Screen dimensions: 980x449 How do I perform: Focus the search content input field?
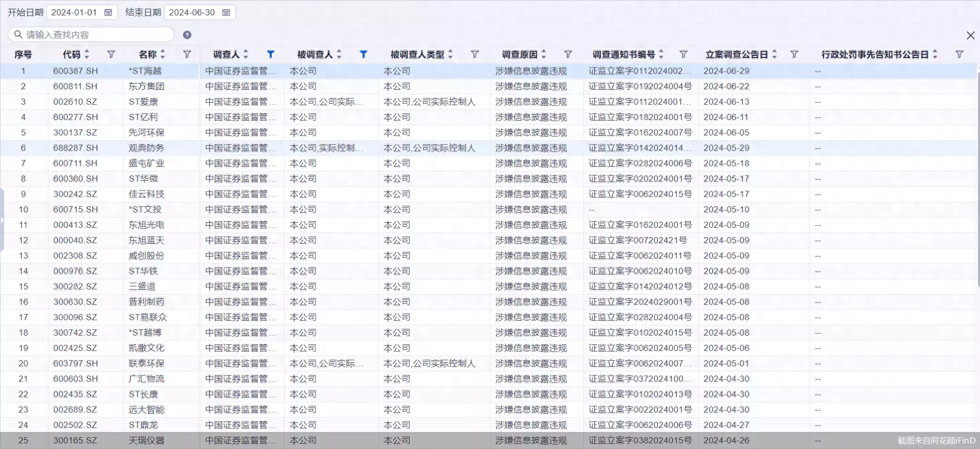click(x=91, y=34)
